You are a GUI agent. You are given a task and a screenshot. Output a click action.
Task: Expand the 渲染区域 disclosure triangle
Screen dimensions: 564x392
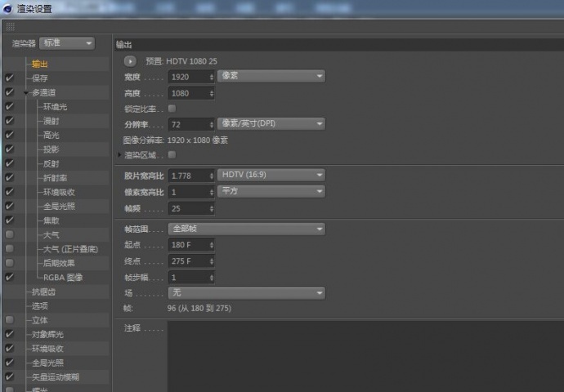tap(119, 155)
